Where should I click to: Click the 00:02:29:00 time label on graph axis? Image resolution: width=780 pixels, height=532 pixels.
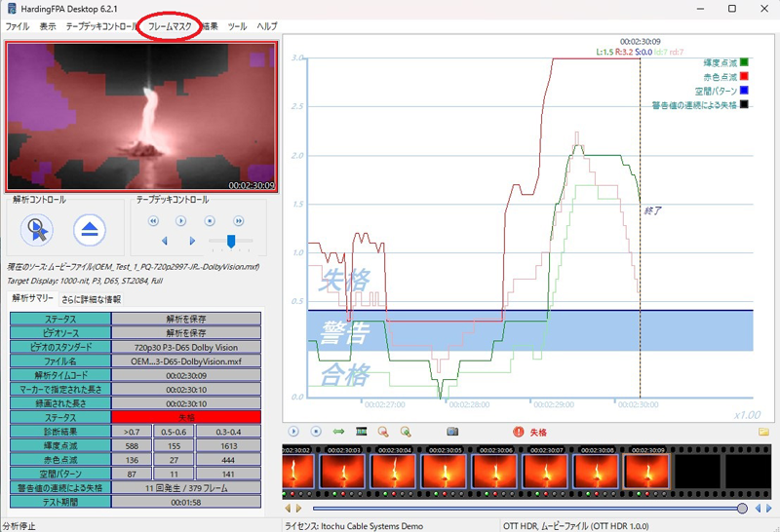[x=554, y=404]
